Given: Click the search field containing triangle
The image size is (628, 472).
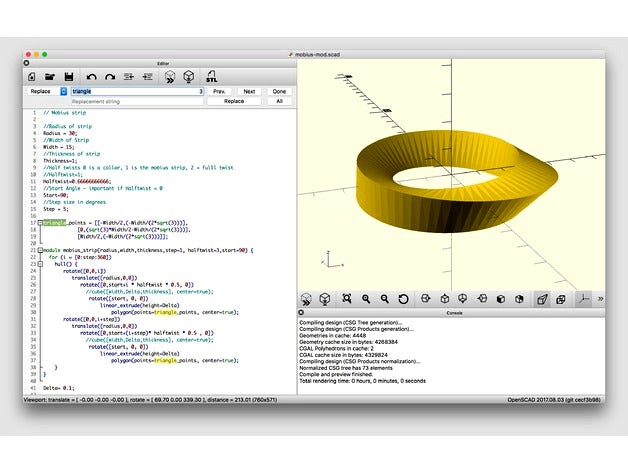Looking at the screenshot, I should pyautogui.click(x=137, y=91).
